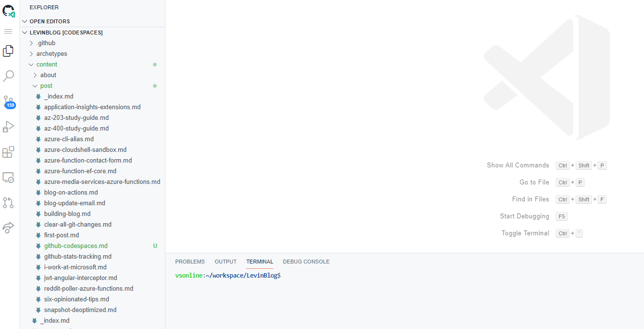This screenshot has width=644, height=329.
Task: Open the hamburger application menu
Action: [8, 31]
